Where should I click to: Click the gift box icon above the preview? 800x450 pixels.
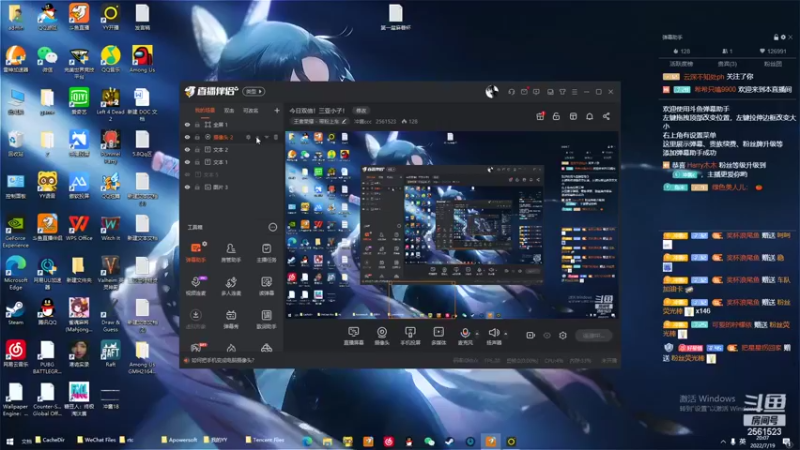pos(540,116)
